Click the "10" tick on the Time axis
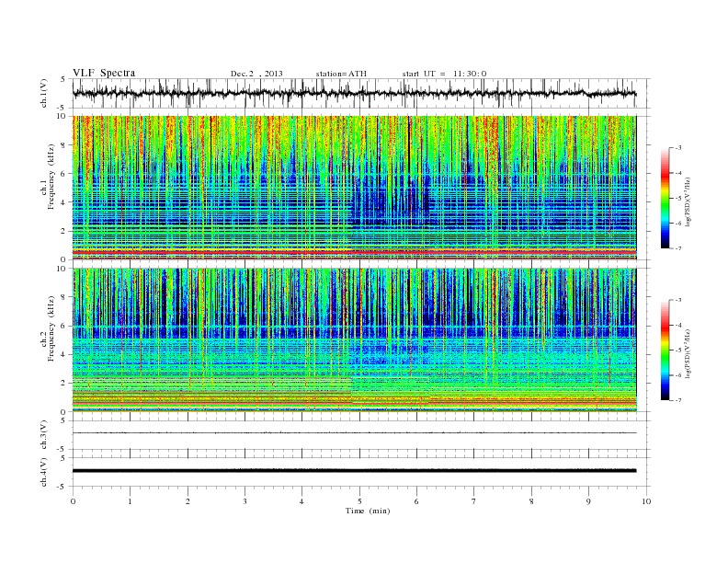The width and height of the screenshot is (728, 563). point(646,501)
